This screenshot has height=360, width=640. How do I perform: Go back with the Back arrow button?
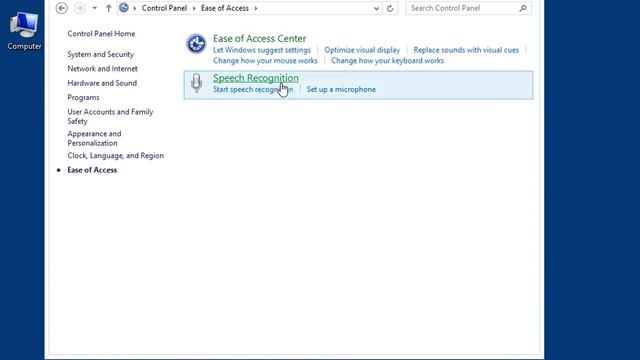pyautogui.click(x=62, y=8)
